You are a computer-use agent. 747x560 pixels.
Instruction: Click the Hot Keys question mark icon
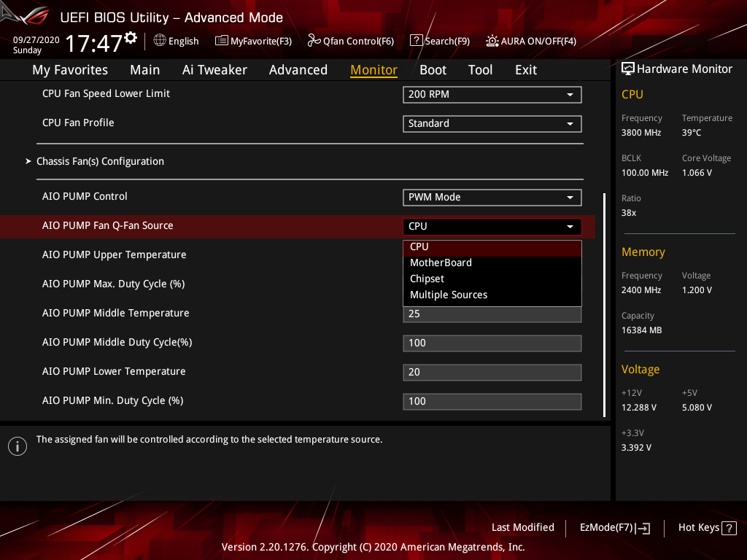[729, 528]
